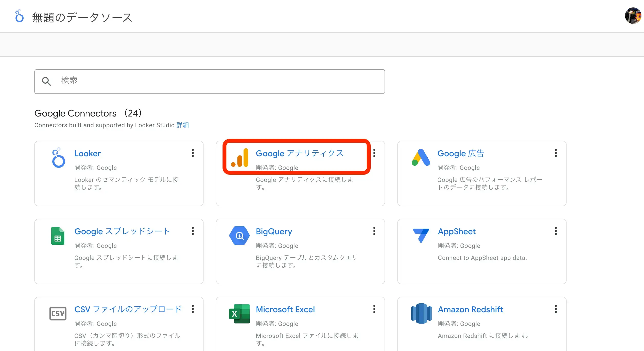Viewport: 644px width, 351px height.
Task: Focus the 検索 search field
Action: click(x=210, y=81)
